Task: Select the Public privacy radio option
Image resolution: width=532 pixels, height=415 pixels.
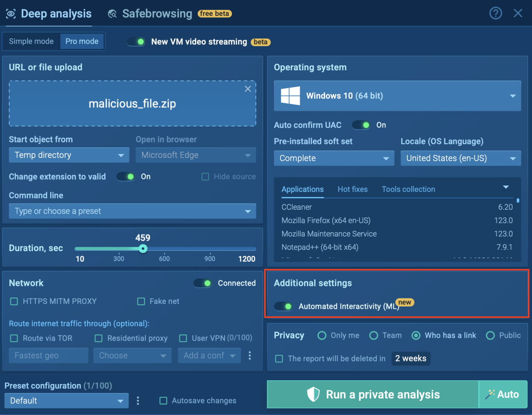Action: point(490,336)
